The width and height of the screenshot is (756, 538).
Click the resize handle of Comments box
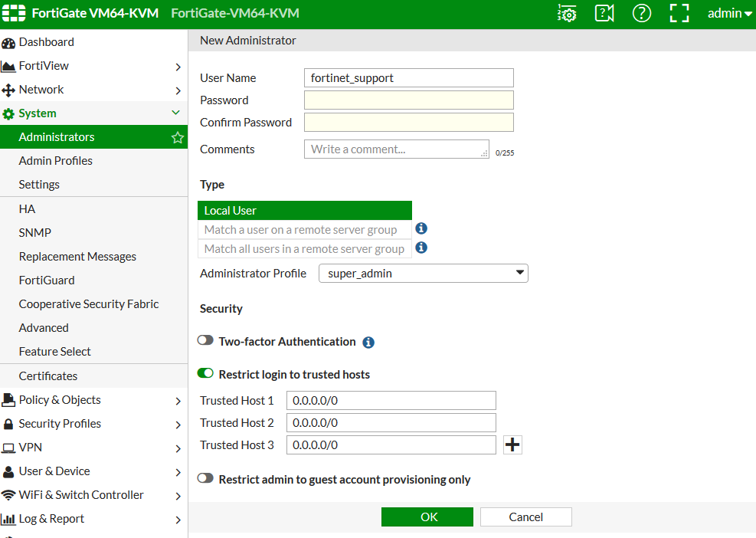(x=484, y=154)
